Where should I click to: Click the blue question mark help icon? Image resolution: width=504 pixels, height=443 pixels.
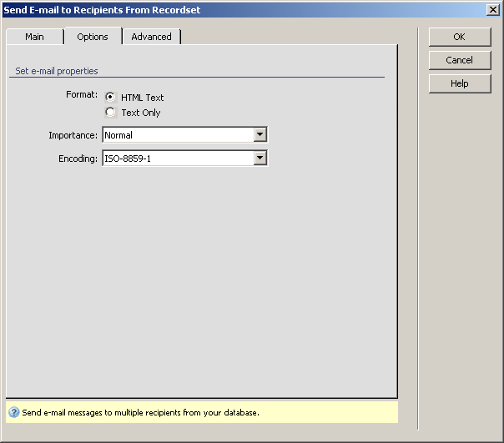14,412
